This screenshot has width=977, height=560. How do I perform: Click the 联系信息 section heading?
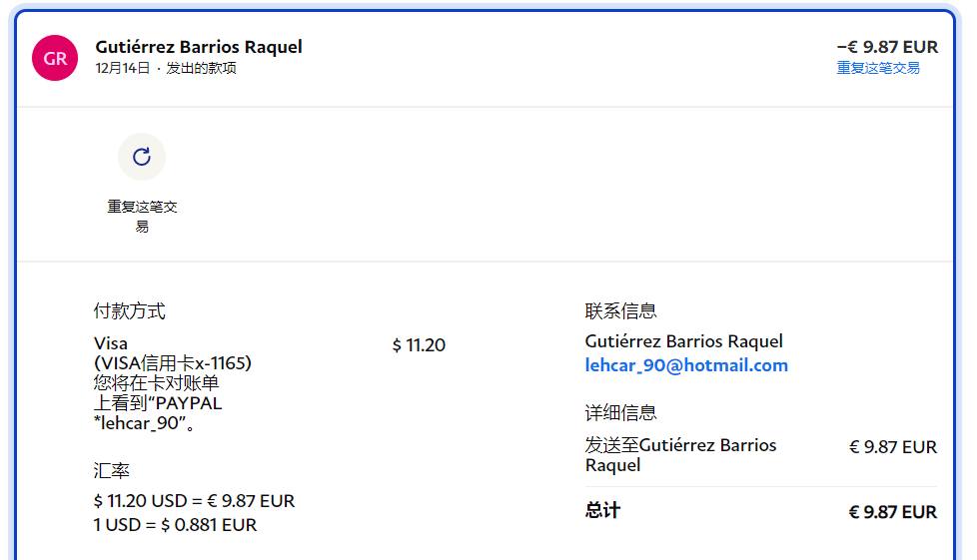621,311
